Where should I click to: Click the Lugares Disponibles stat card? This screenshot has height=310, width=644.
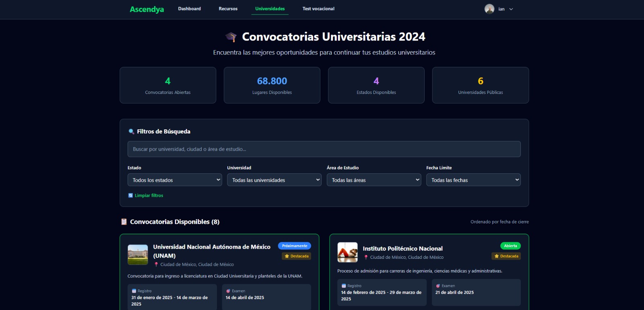[x=272, y=85]
